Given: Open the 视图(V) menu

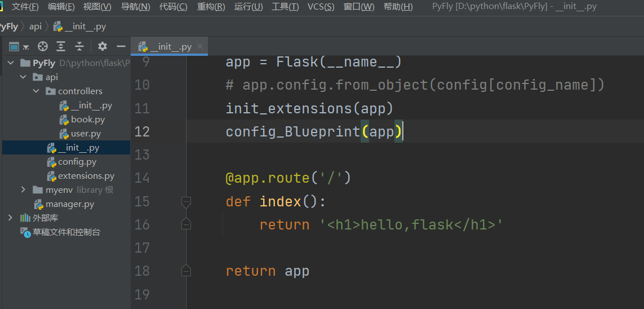Looking at the screenshot, I should click(x=97, y=7).
